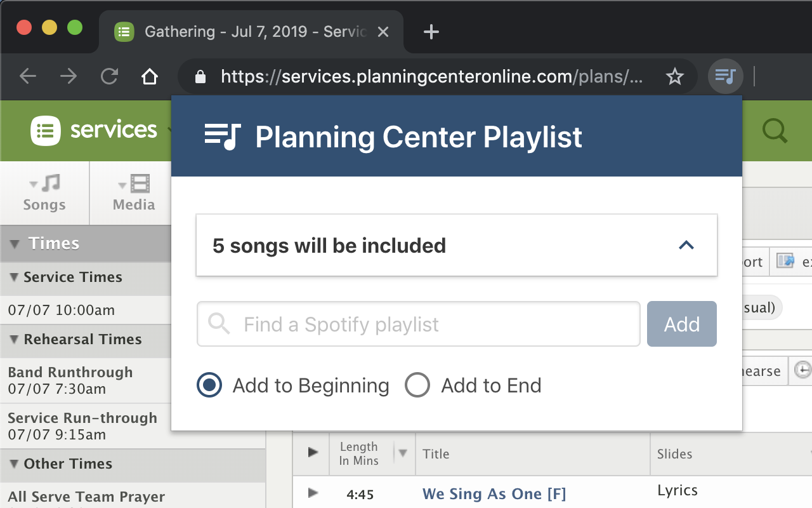Click the export icon right of popup

786,261
